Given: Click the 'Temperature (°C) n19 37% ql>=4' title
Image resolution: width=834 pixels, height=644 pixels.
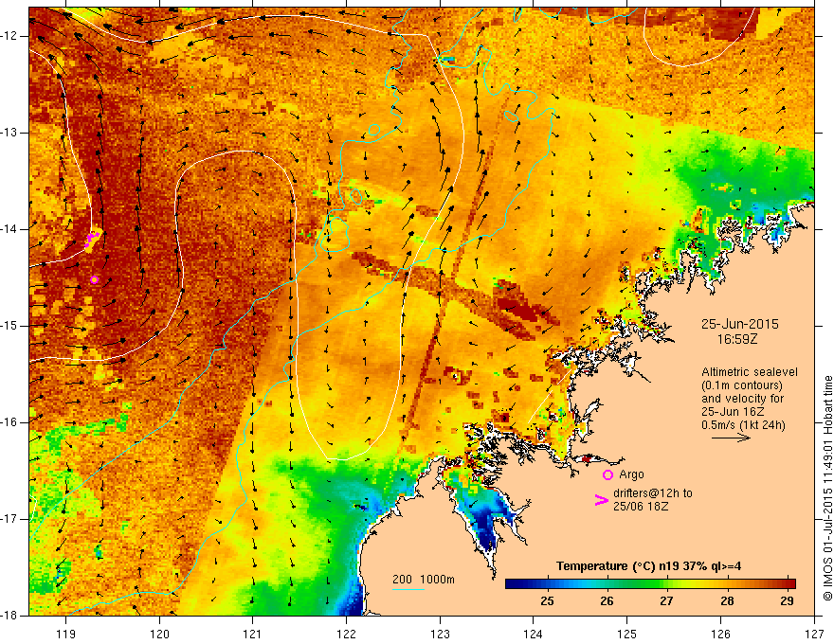Looking at the screenshot, I should pos(649,566).
